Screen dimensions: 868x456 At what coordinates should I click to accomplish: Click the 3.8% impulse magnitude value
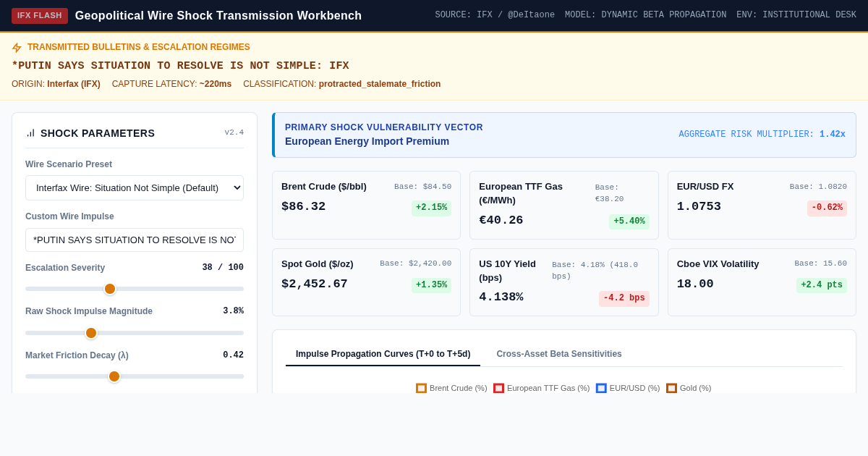[233, 311]
